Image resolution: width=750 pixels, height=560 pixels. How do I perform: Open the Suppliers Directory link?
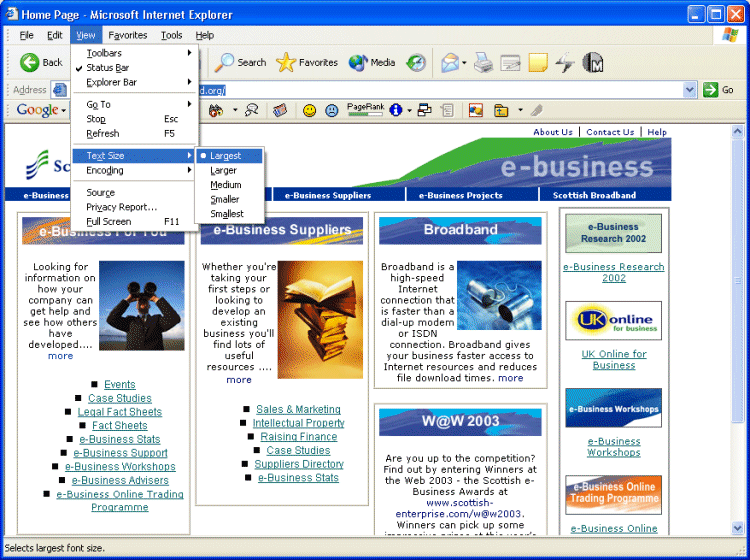point(299,464)
